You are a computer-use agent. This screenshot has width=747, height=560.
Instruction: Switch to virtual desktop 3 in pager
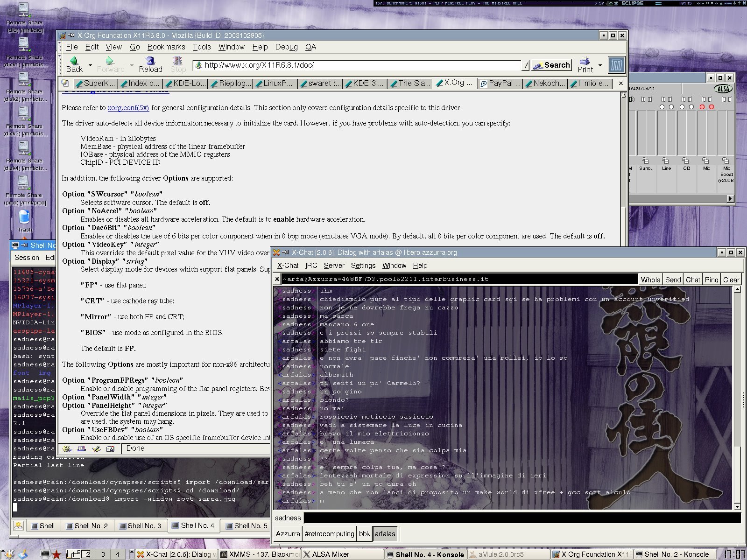point(103,554)
